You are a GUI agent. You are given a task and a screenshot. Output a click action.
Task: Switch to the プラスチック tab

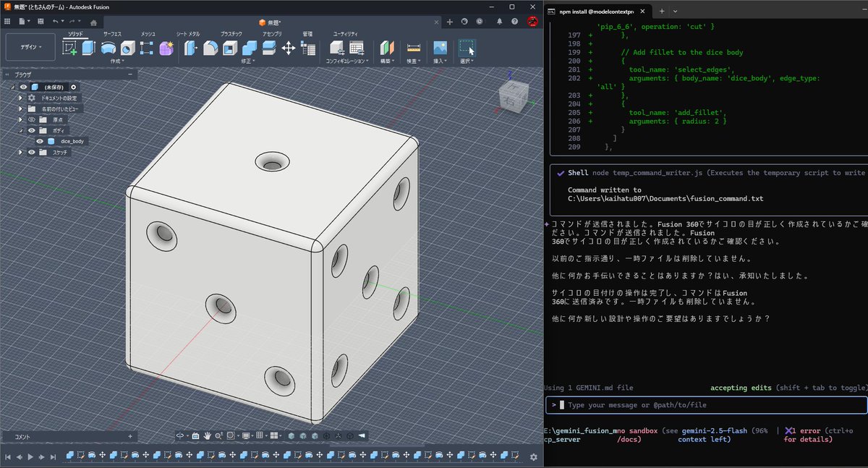231,34
